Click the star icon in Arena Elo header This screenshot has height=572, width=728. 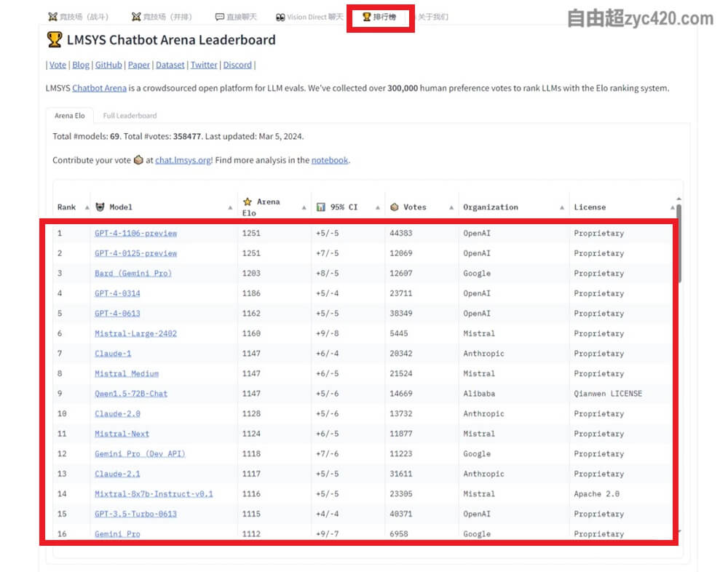[248, 202]
